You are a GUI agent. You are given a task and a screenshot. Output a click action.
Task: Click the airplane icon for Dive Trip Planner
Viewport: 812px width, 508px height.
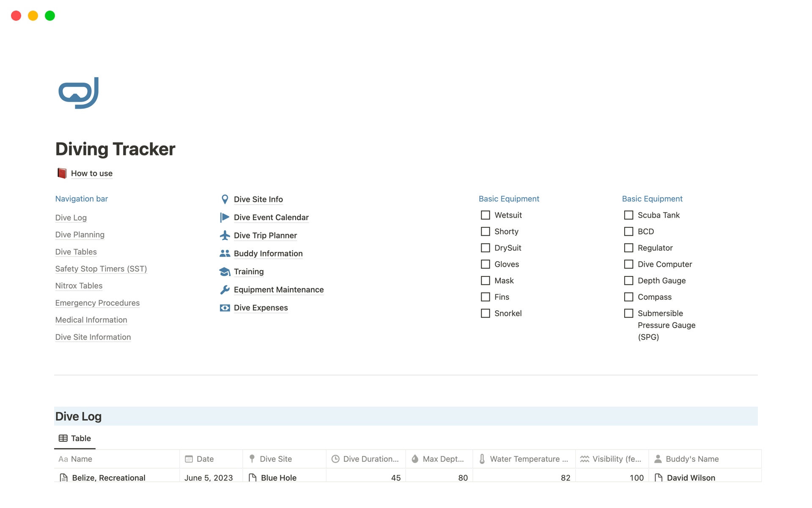pyautogui.click(x=225, y=235)
